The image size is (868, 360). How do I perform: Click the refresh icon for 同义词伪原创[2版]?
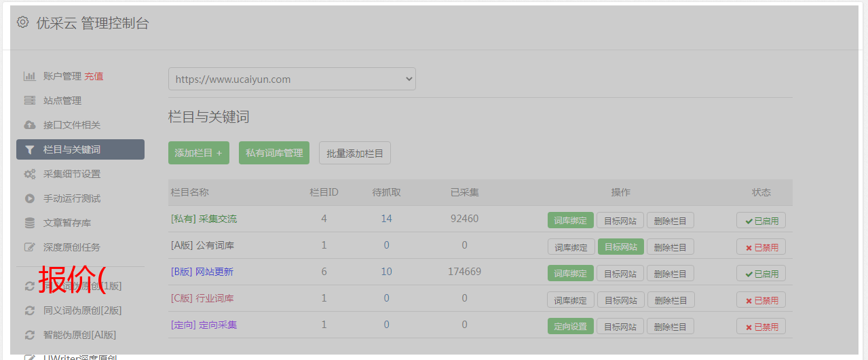tap(30, 310)
